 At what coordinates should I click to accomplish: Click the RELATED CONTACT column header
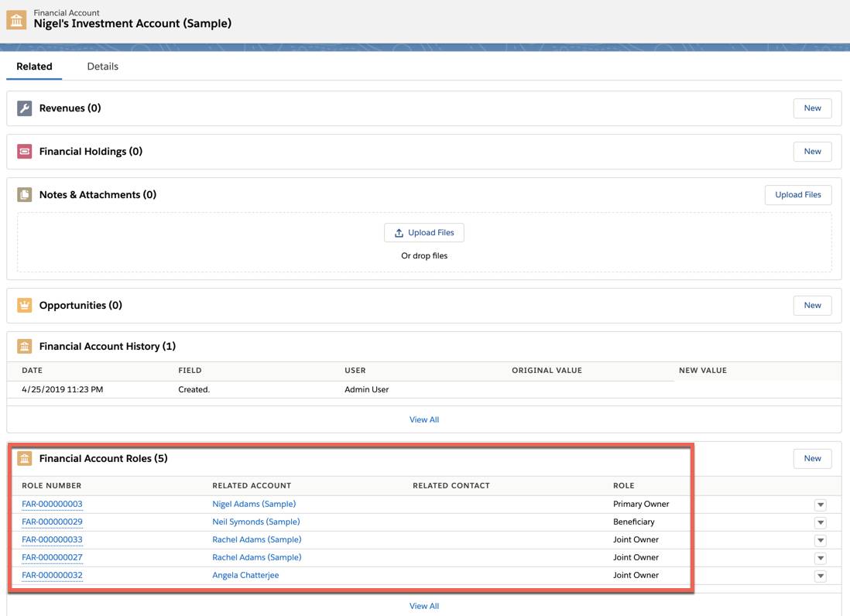[x=451, y=486]
